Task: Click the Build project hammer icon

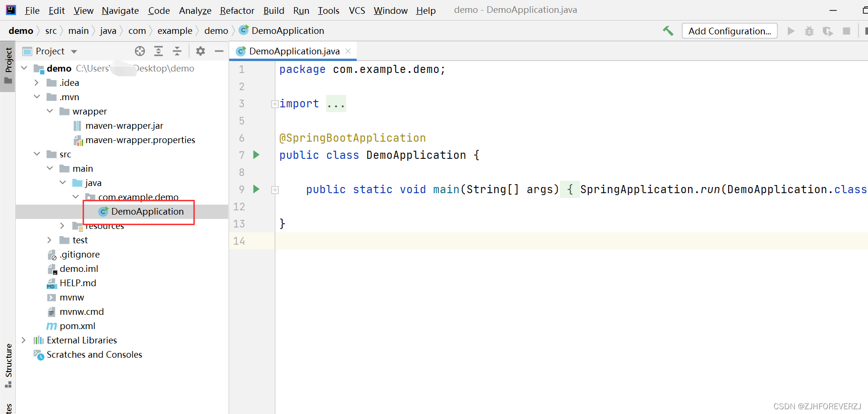Action: pos(668,31)
